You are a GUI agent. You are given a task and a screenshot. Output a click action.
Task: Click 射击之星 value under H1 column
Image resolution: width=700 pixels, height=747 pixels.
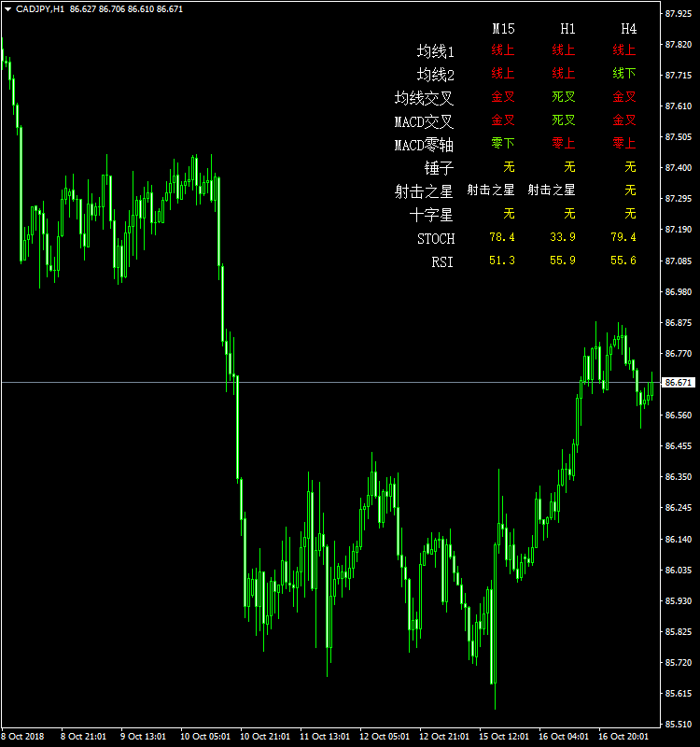(x=552, y=190)
